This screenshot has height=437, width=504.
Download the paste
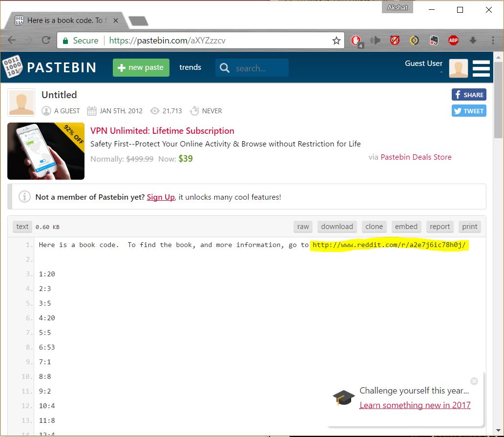pyautogui.click(x=337, y=227)
